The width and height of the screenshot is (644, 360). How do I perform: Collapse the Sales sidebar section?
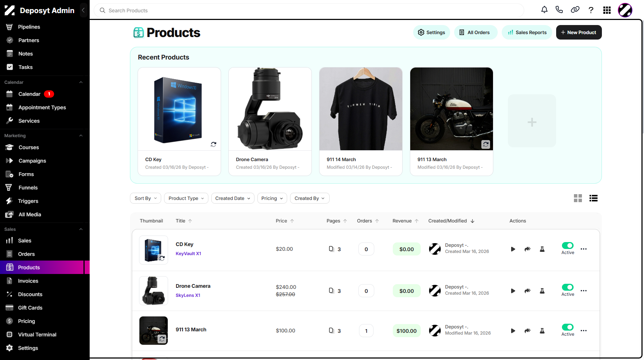81,229
